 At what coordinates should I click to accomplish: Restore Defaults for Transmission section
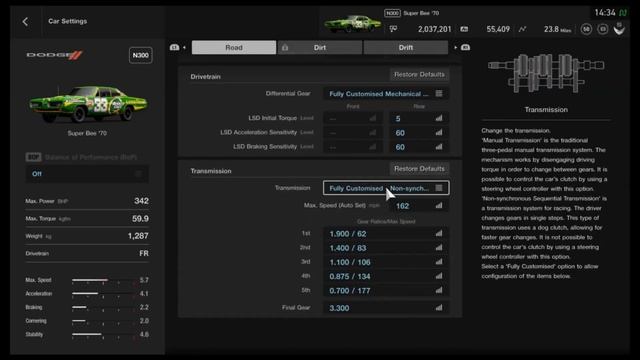(419, 169)
